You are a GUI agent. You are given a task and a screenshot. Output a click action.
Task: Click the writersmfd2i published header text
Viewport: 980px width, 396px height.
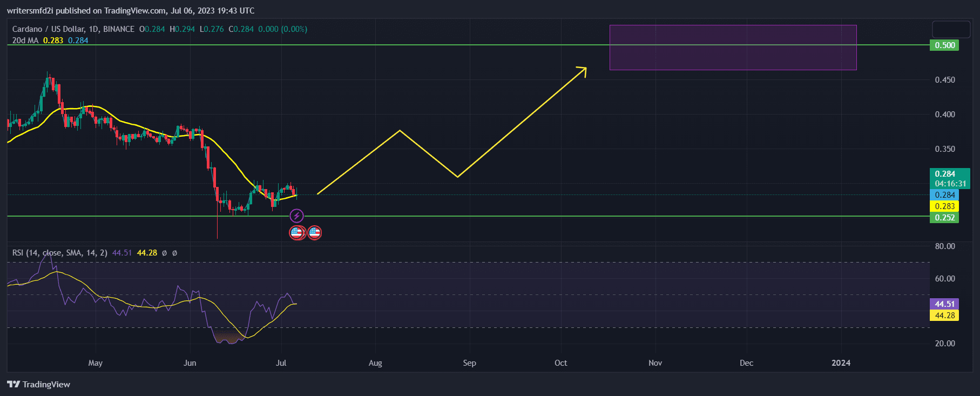coord(131,11)
